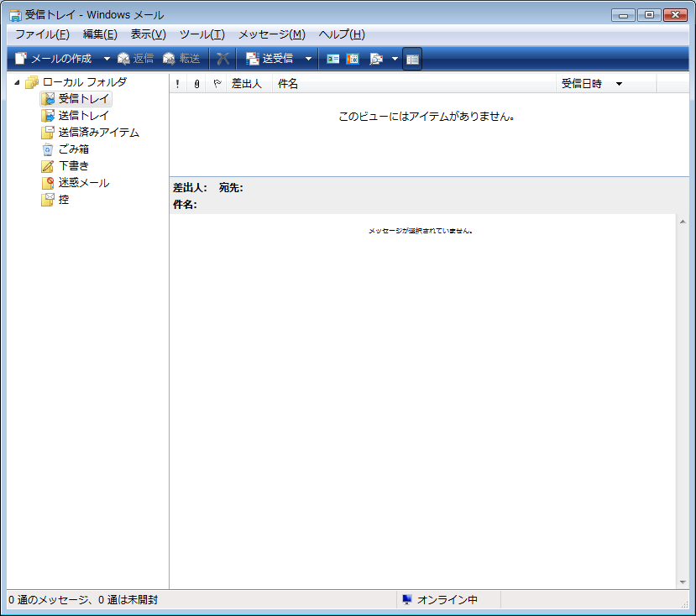Click the メッセージが選択されていません text
Image resolution: width=696 pixels, height=616 pixels.
click(421, 231)
